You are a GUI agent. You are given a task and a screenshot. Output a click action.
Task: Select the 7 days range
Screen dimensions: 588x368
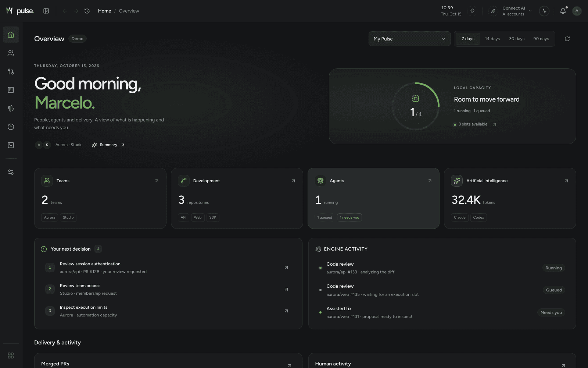click(468, 39)
